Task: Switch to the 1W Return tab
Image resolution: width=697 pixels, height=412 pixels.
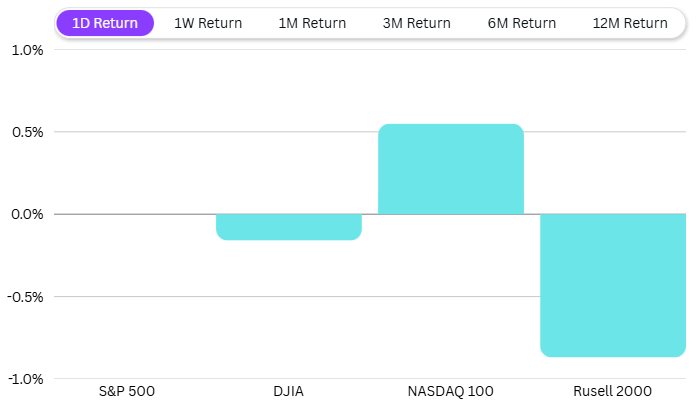Action: coord(208,23)
